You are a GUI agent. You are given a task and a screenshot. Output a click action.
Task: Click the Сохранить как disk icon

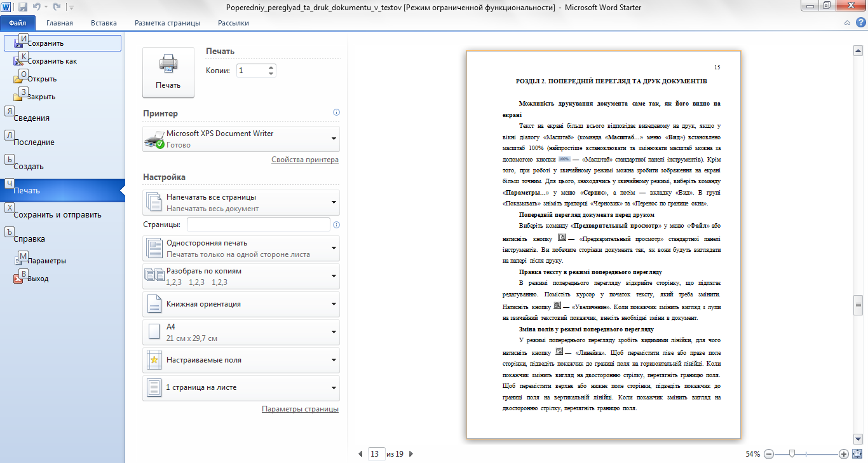coord(18,62)
